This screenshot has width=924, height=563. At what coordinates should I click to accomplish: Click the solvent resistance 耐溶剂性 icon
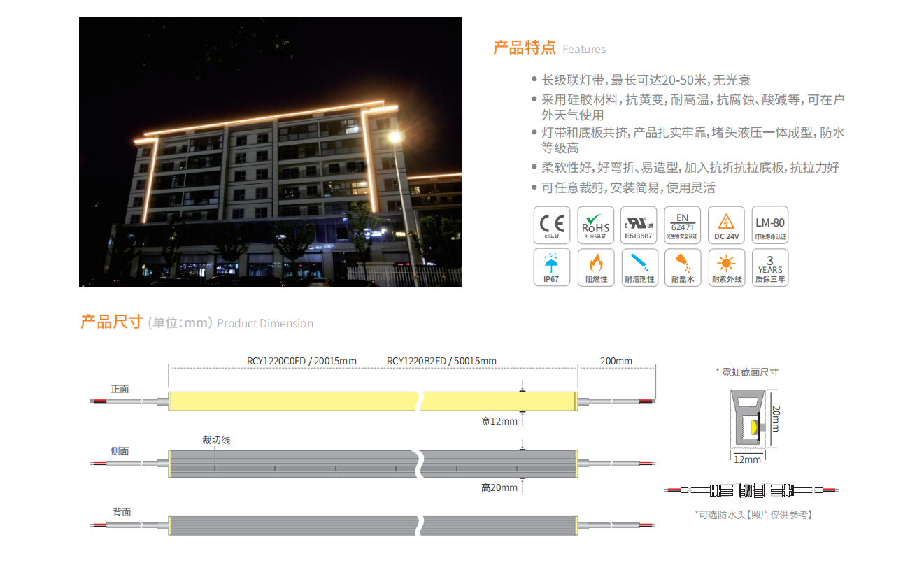pos(639,267)
